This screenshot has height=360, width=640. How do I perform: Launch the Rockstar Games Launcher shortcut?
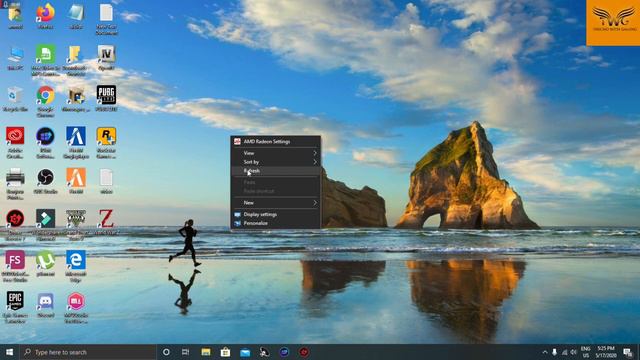(106, 142)
